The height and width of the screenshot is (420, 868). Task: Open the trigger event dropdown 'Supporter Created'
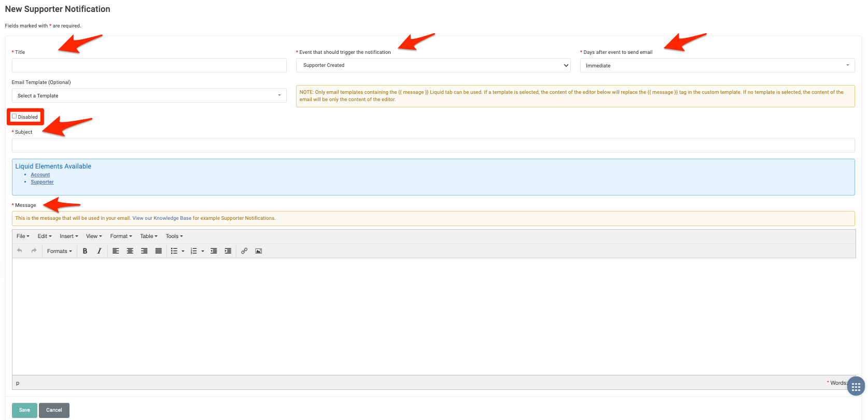pyautogui.click(x=433, y=65)
